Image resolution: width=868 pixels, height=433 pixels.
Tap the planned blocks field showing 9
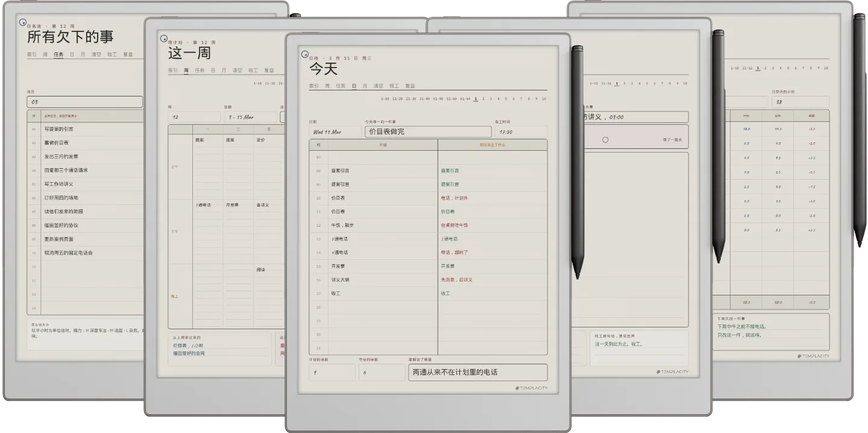[x=332, y=372]
